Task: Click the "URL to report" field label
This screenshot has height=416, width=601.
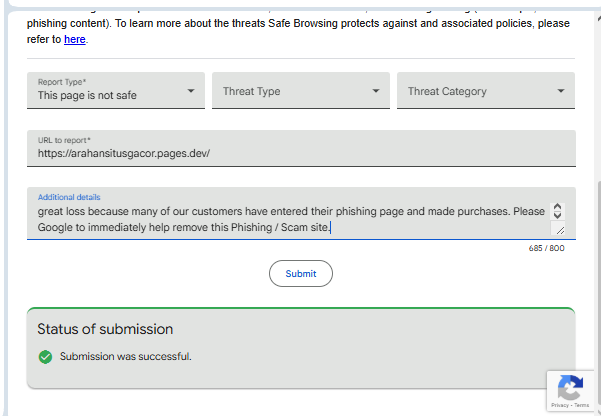Action: (x=63, y=140)
